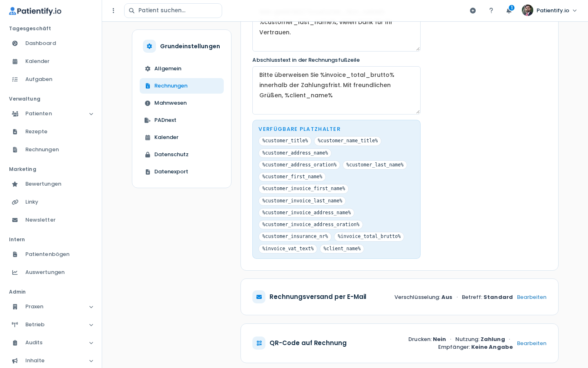
Task: Select the Rechnungen settings tab
Action: (x=182, y=86)
